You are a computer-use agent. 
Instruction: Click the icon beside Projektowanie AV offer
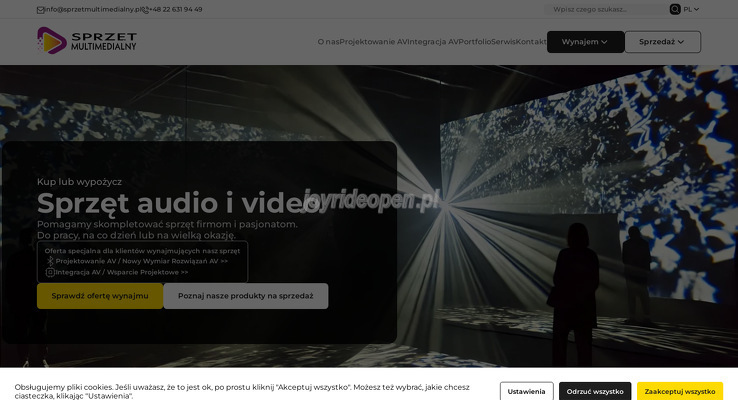click(50, 261)
